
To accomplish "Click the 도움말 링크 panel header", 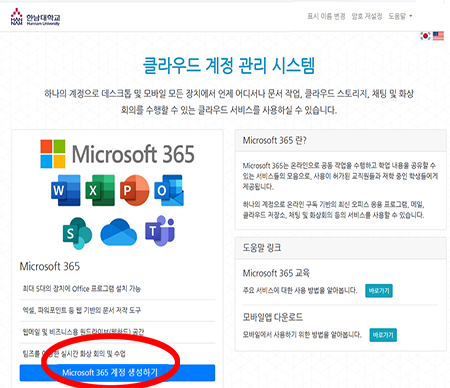I will point(341,248).
